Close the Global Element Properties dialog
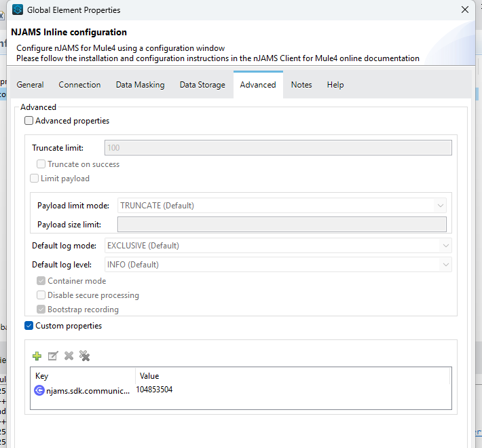This screenshot has width=482, height=448. [465, 10]
